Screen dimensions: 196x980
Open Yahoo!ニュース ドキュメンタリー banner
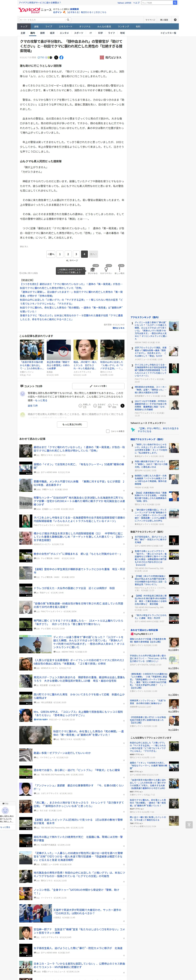coord(154,430)
